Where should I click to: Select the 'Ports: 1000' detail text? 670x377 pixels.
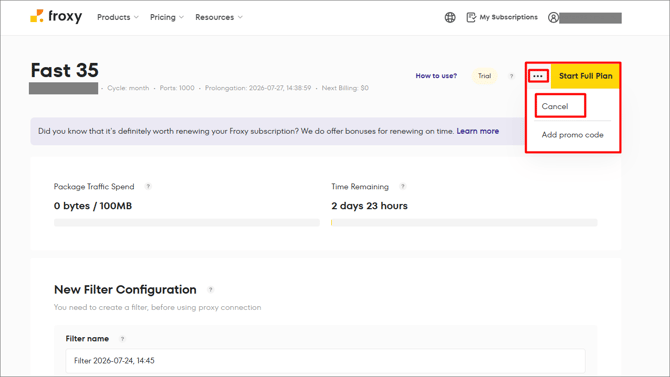[x=177, y=88]
